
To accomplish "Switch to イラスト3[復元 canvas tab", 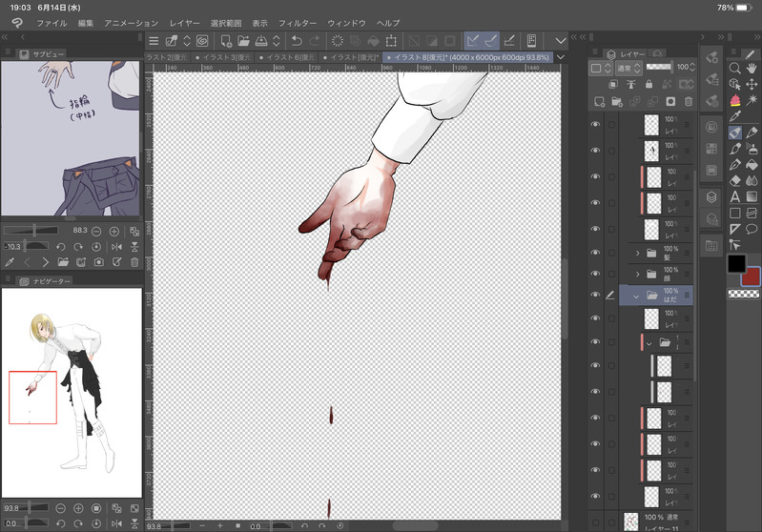I will [x=222, y=57].
